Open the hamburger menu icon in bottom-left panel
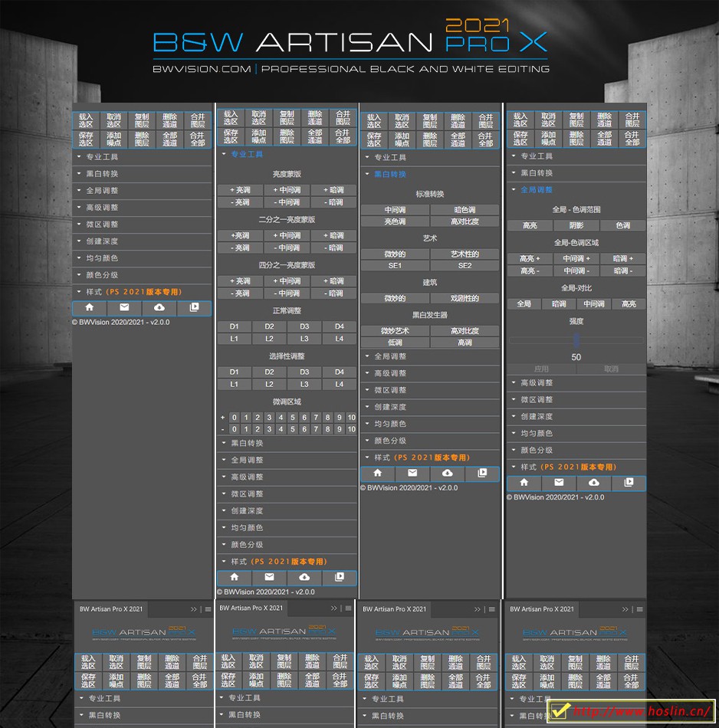This screenshot has width=719, height=728. 208,609
